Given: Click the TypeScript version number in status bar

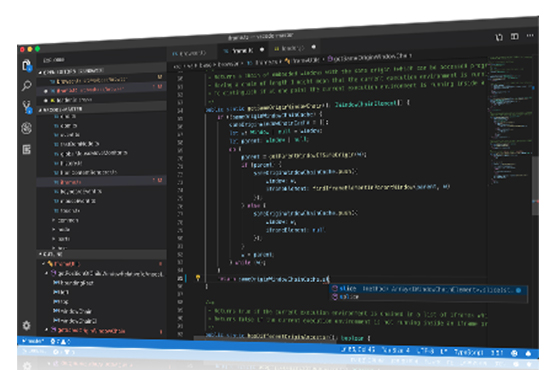Looking at the screenshot, I should pos(497,353).
